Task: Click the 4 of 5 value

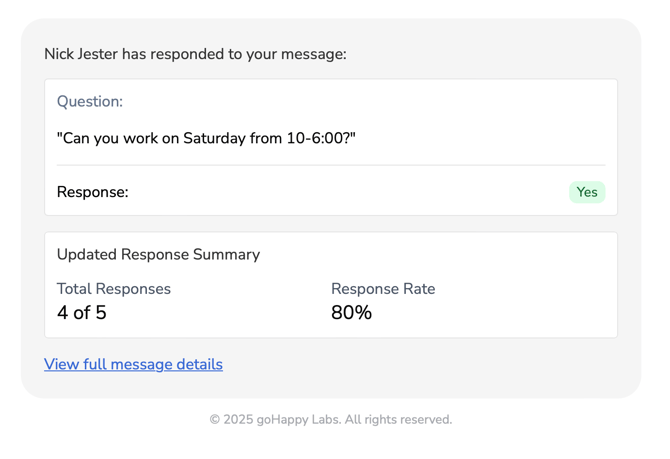Action: 81,313
